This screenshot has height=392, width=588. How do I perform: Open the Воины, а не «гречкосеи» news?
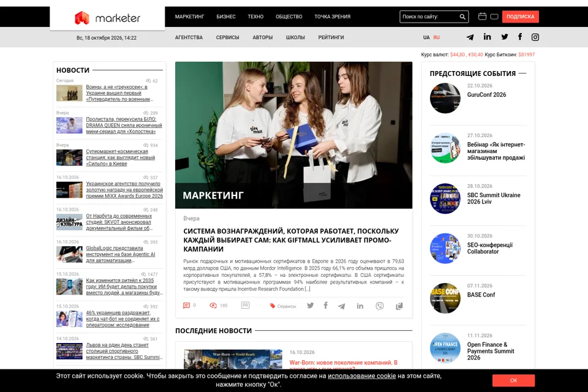coord(119,93)
